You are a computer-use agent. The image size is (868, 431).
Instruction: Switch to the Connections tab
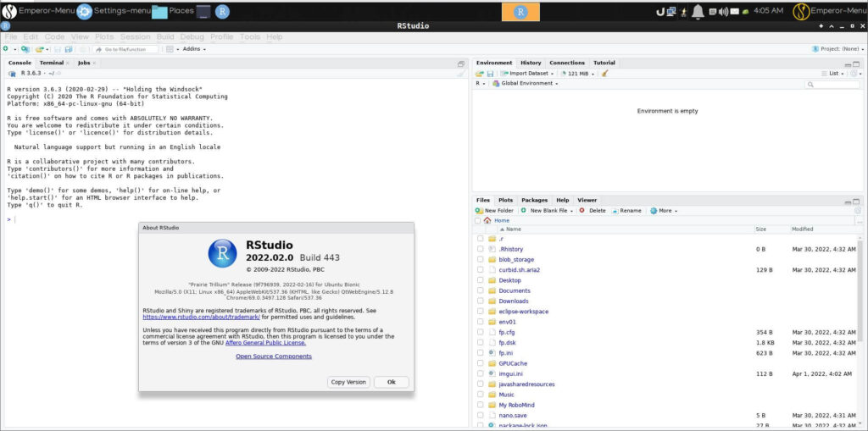[x=567, y=63]
